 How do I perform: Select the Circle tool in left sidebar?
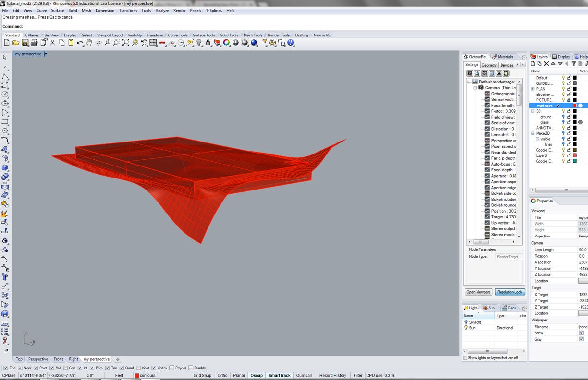coord(5,95)
